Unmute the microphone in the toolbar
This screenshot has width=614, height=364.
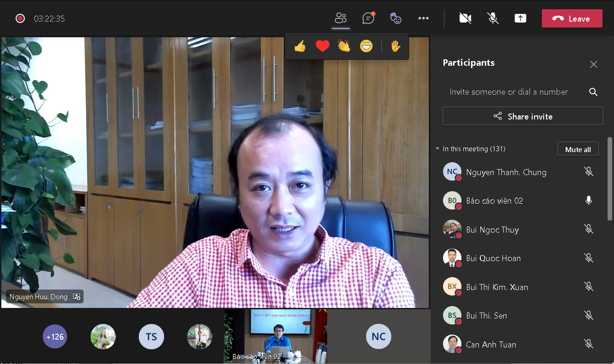[493, 18]
